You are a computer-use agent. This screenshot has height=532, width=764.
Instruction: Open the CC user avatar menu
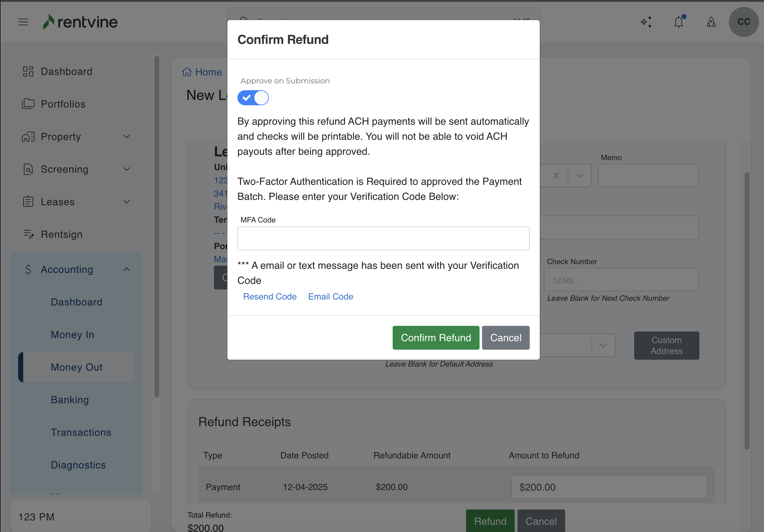click(743, 22)
